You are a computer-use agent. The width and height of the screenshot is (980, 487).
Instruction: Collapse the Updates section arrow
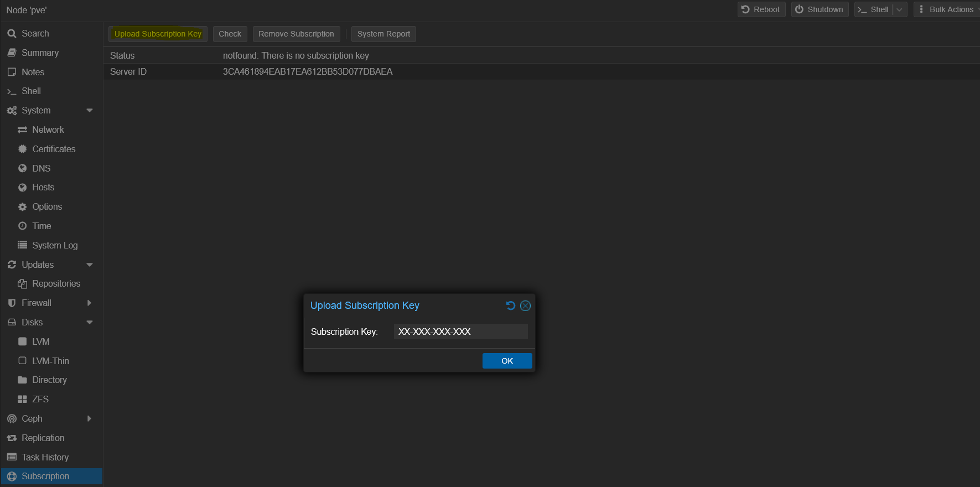point(90,265)
